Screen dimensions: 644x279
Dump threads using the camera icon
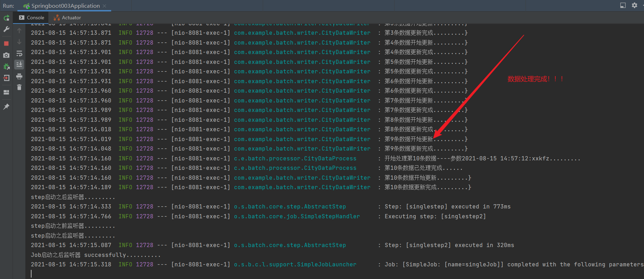coord(6,55)
